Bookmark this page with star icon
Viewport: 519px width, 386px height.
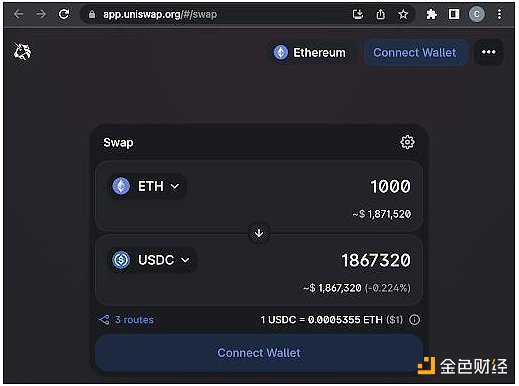(x=403, y=14)
